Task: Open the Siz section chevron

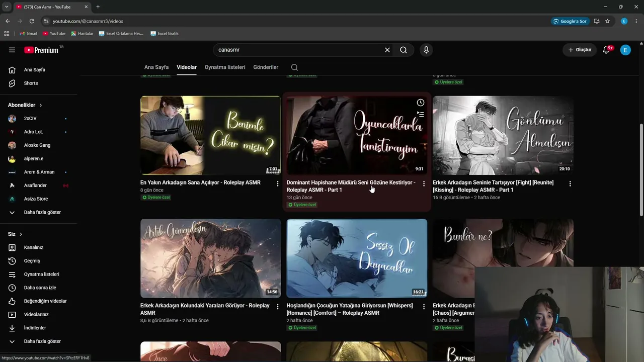Action: pos(21,234)
